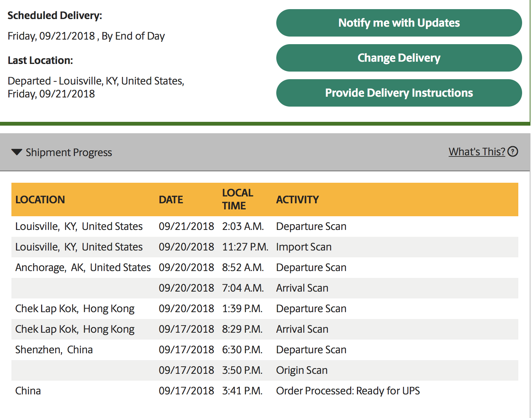The height and width of the screenshot is (418, 532).
Task: Select the ACTIVITY column header
Action: [298, 199]
